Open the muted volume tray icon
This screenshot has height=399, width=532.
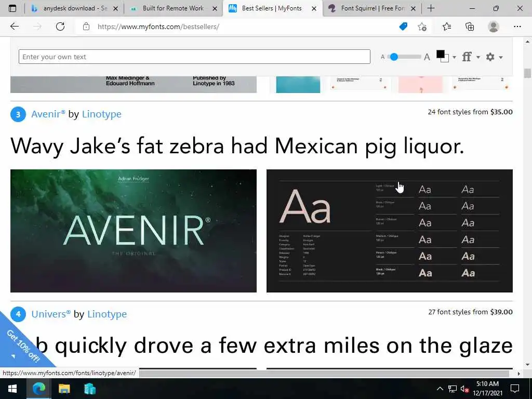[x=464, y=389]
